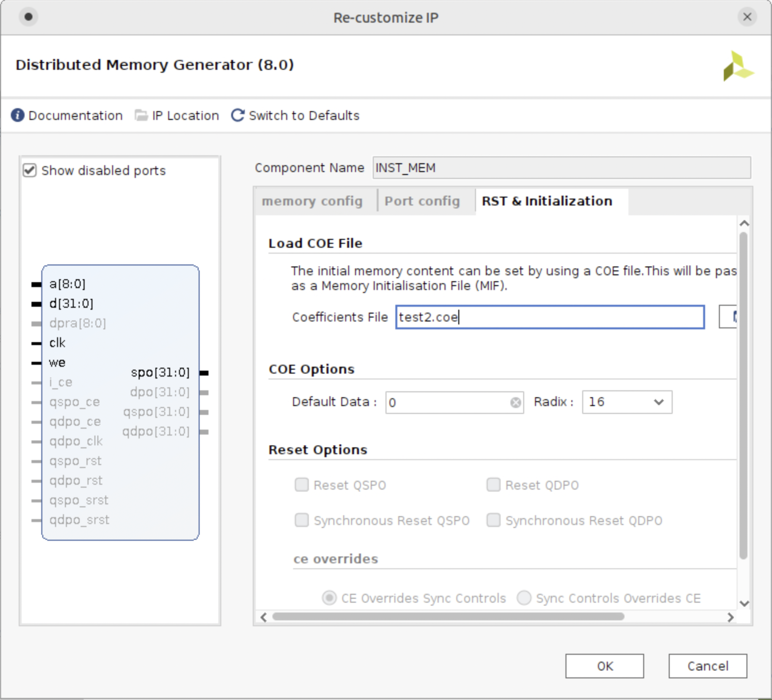772x700 pixels.
Task: Click Switch to Defaults refresh icon
Action: click(x=238, y=116)
